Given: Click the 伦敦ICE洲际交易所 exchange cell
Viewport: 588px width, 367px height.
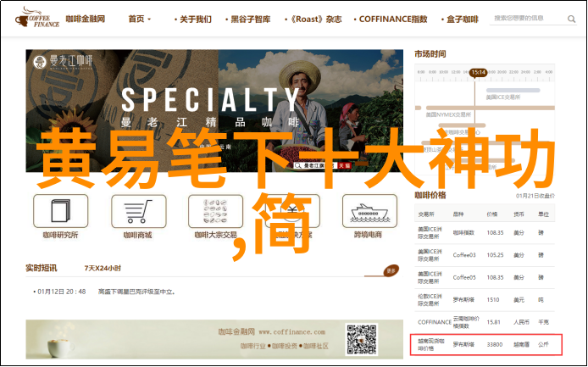Looking at the screenshot, I should [x=430, y=300].
